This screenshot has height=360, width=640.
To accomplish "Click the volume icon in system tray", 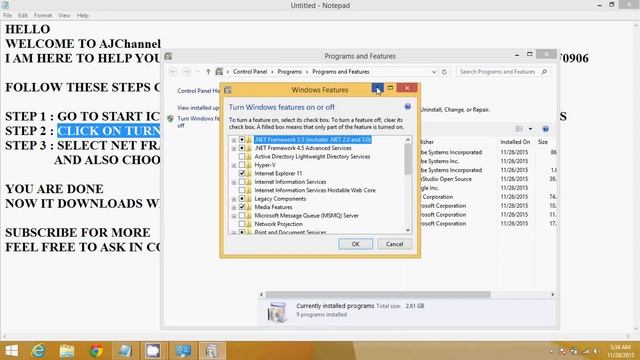I will 596,351.
